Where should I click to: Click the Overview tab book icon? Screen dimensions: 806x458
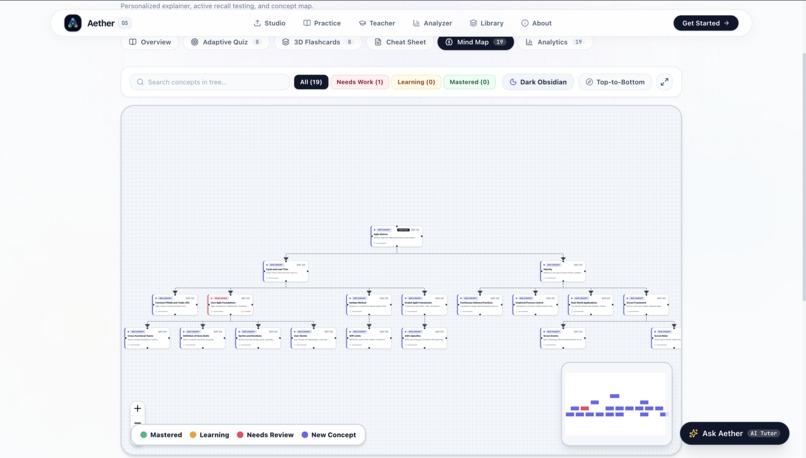coord(133,42)
